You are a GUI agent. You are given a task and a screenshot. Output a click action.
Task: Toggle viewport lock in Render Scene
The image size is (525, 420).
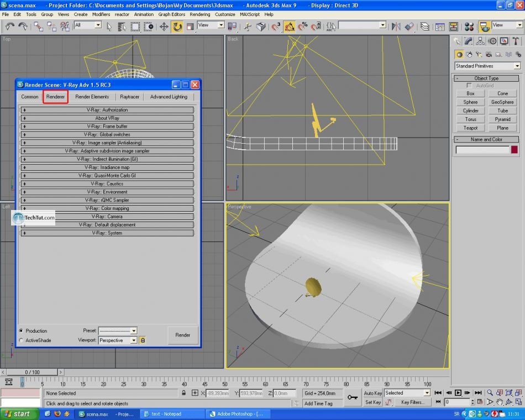143,340
